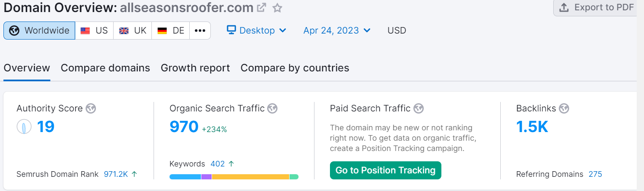Select the Worldwide database option
The image size is (644, 191).
pyautogui.click(x=40, y=31)
